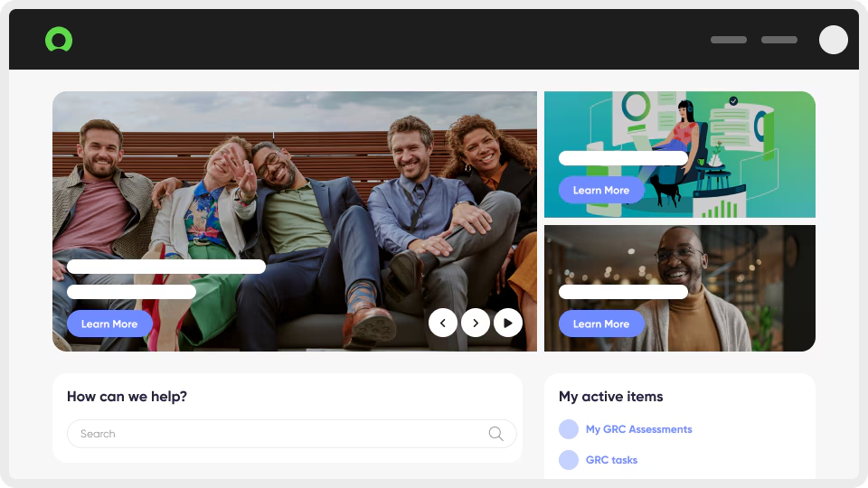The width and height of the screenshot is (868, 488).
Task: Click Learn More on the illustrated teal card
Action: click(601, 190)
